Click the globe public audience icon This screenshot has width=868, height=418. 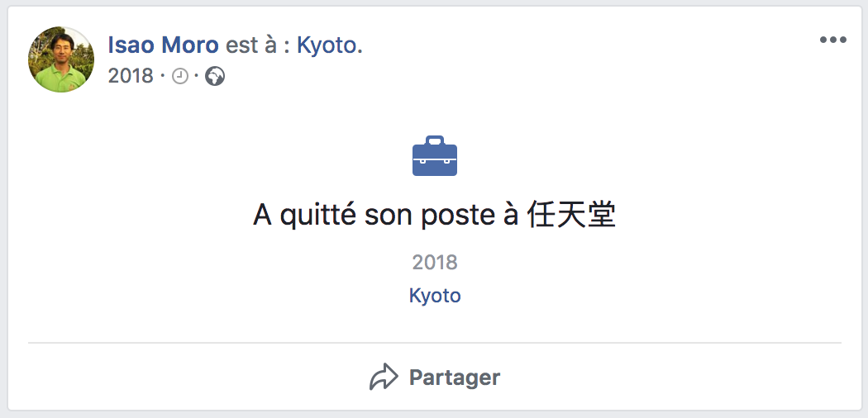pos(215,76)
